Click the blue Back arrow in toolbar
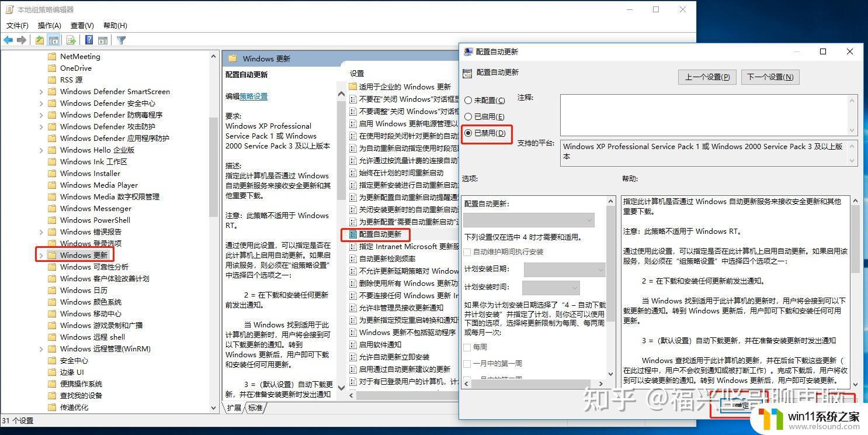This screenshot has width=868, height=435. (x=8, y=40)
